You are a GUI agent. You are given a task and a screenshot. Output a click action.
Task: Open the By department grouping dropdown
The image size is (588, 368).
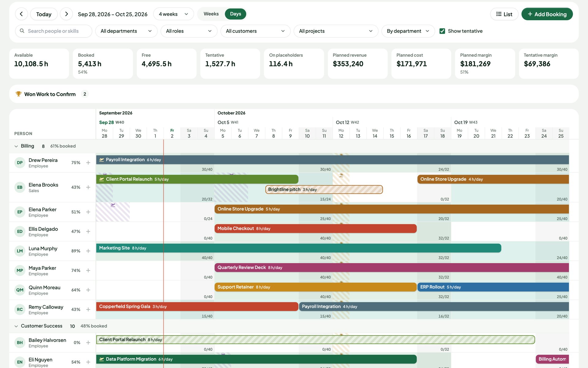coord(408,31)
